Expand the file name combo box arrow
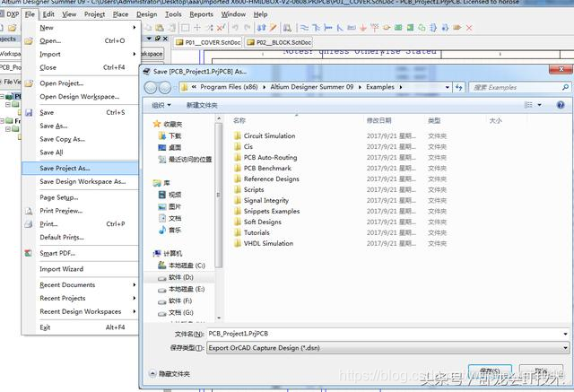 click(565, 334)
